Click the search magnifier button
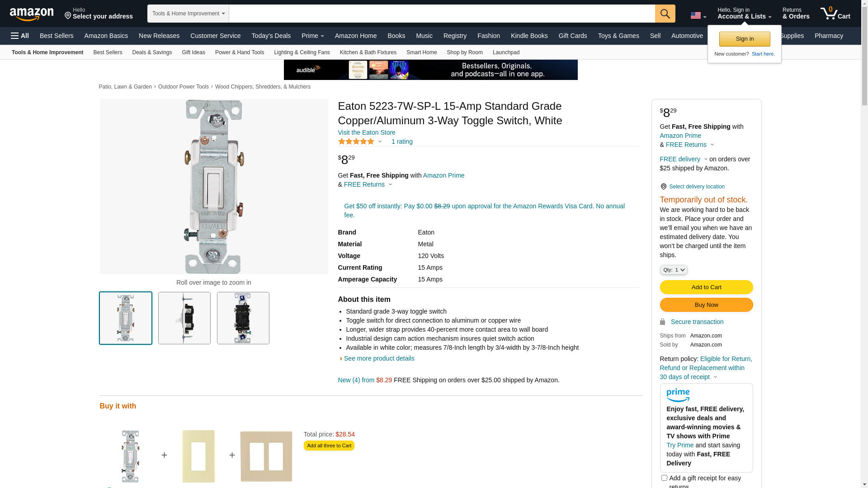868x488 pixels. coord(665,14)
